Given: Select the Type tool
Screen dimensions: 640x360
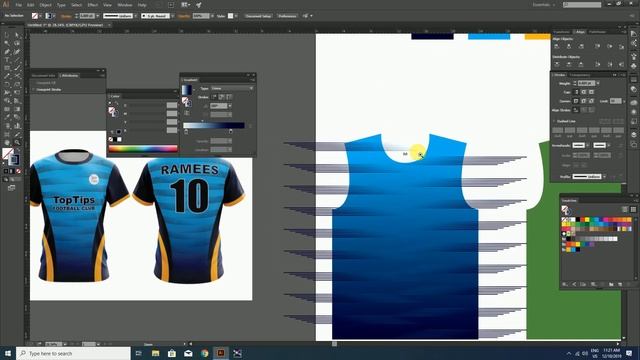Looking at the screenshot, I should point(7,60).
